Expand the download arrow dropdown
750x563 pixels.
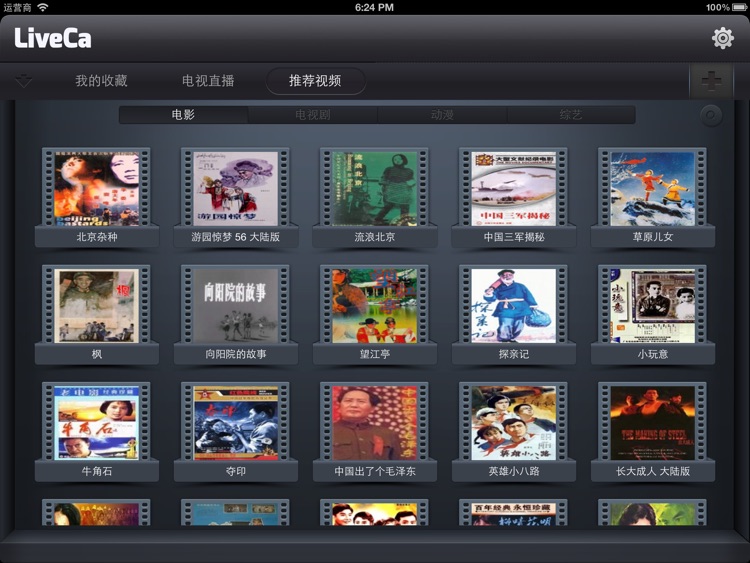[x=23, y=81]
